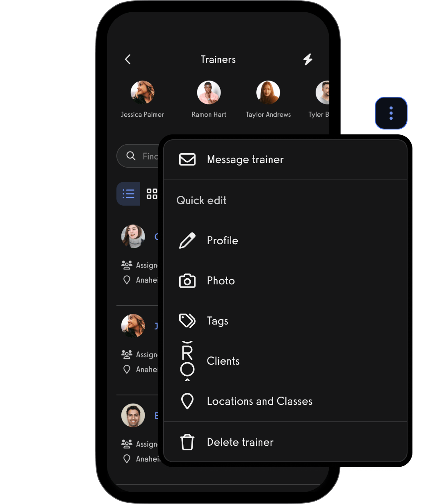Viewport: 435px width, 504px height.
Task: Switch to grid view
Action: pos(152,194)
